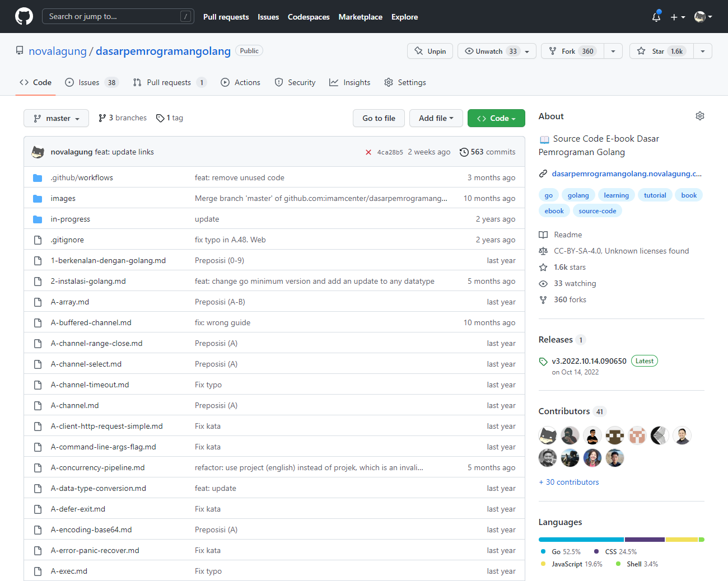The width and height of the screenshot is (728, 581).
Task: Open the user avatar menu
Action: (x=703, y=17)
